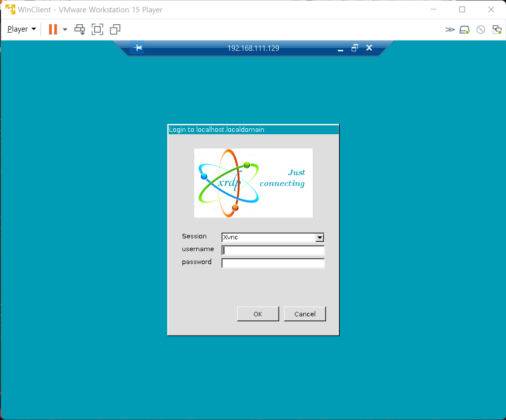This screenshot has width=506, height=420.
Task: Enter full screen mode
Action: click(98, 30)
